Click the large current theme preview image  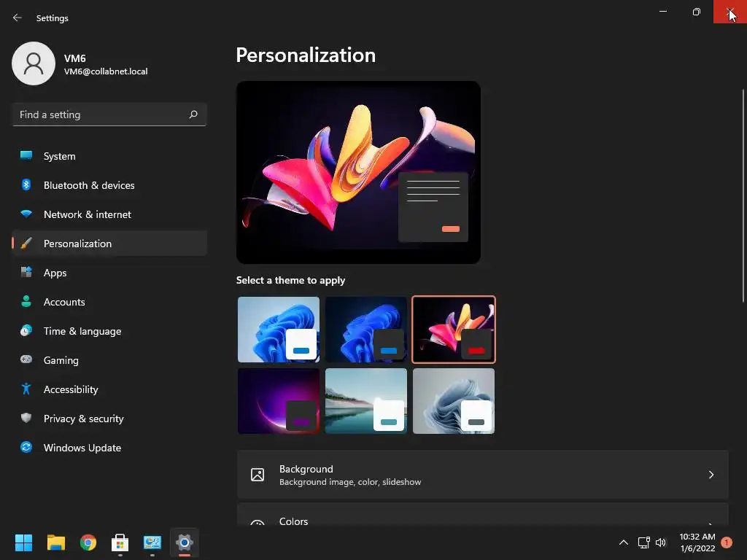tap(358, 172)
